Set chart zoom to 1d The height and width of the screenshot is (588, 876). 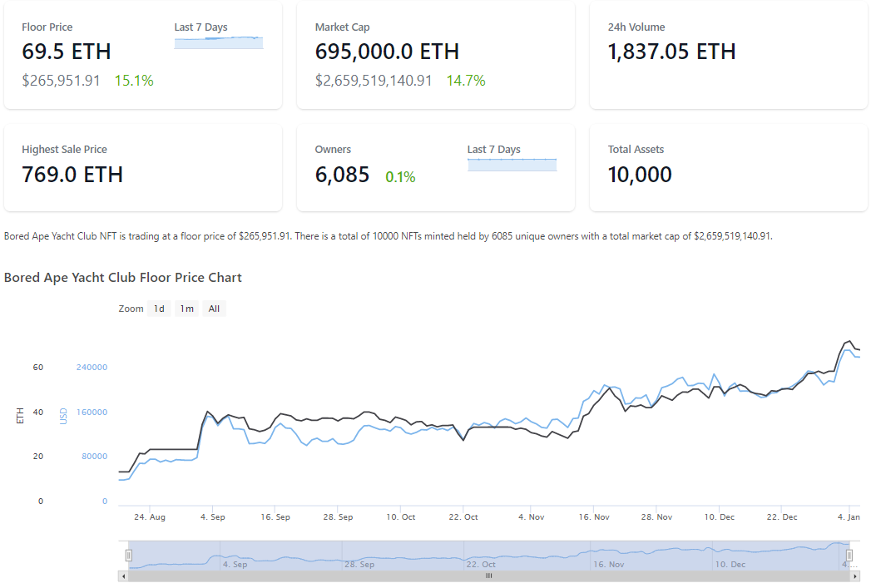159,309
